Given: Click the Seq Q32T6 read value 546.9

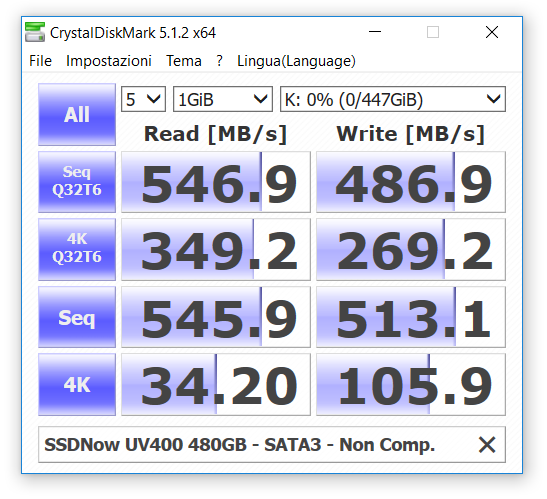Looking at the screenshot, I should 216,182.
